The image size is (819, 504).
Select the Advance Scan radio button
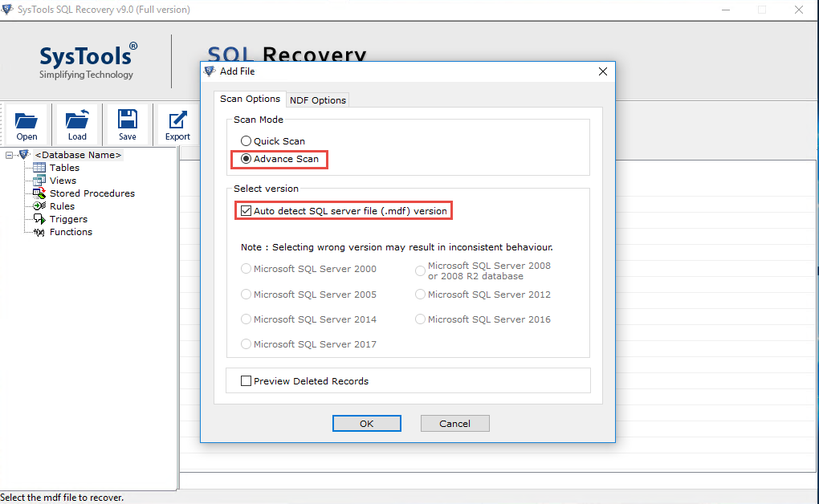(x=246, y=159)
